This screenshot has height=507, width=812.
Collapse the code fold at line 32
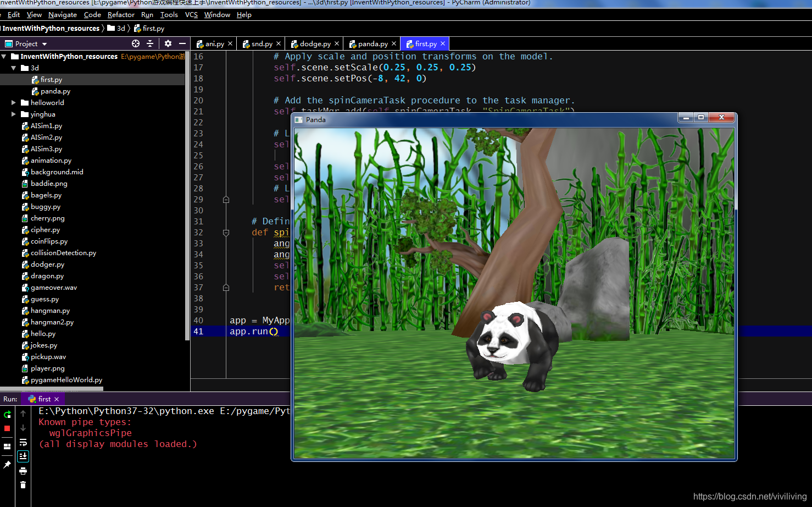(x=226, y=233)
